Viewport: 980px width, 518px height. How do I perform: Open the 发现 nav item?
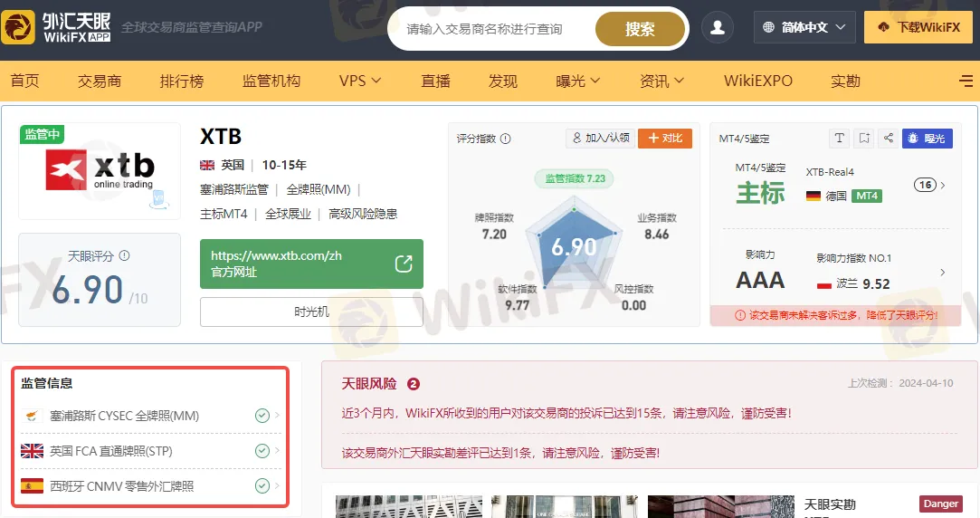pos(503,81)
